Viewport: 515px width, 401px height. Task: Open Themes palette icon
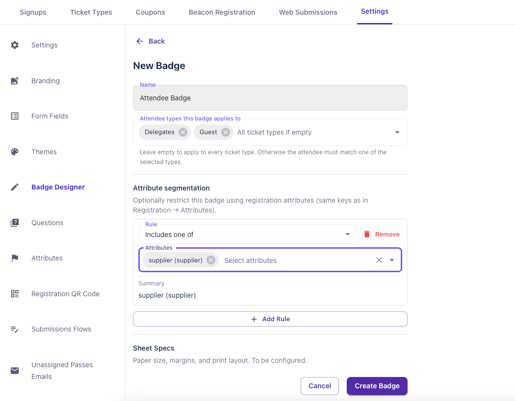point(15,152)
